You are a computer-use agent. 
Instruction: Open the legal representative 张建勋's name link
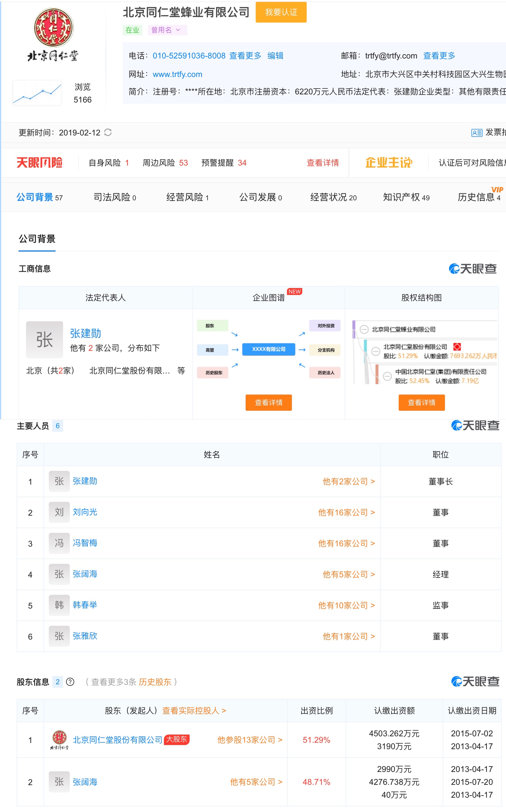tap(85, 333)
